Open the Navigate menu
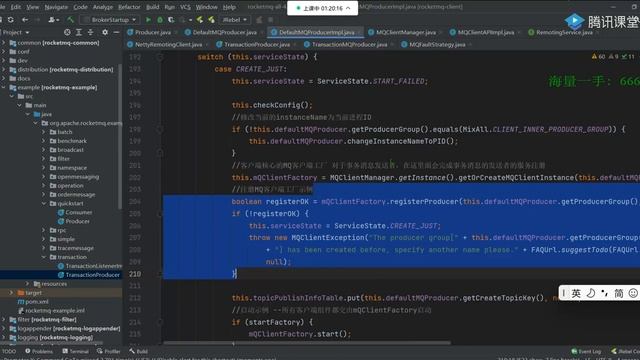640x360 pixels. 56,7
